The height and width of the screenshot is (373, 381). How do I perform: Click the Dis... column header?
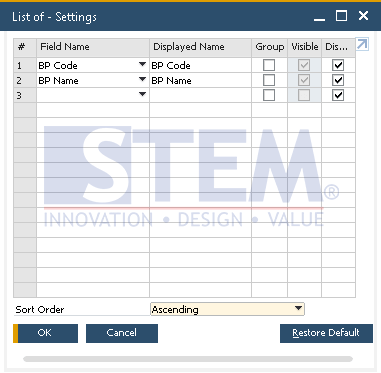tap(338, 47)
